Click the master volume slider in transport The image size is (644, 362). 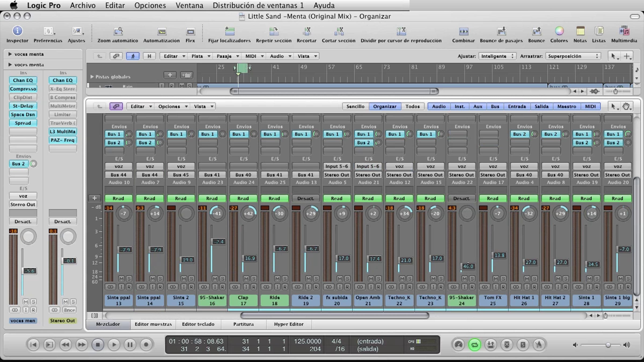point(601,345)
